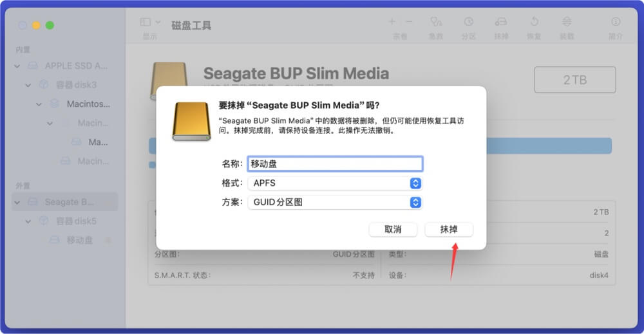
Task: Open the sidebar 显示 view options
Action: pyautogui.click(x=150, y=23)
